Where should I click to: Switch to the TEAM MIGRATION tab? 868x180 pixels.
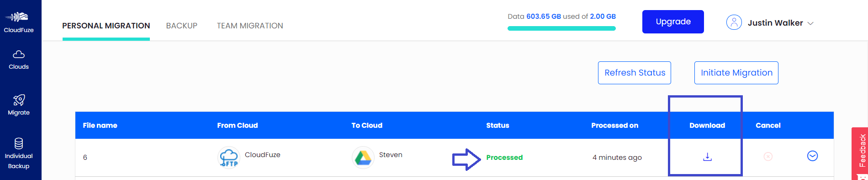250,26
